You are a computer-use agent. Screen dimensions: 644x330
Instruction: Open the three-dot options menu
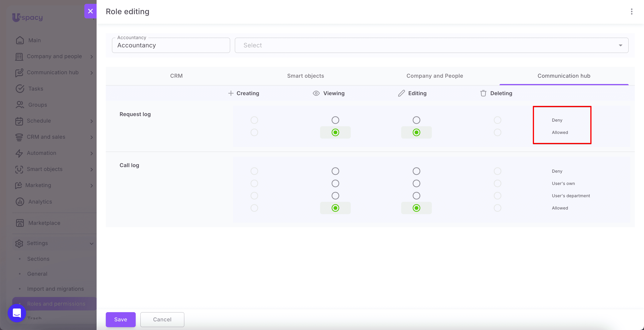pos(632,12)
